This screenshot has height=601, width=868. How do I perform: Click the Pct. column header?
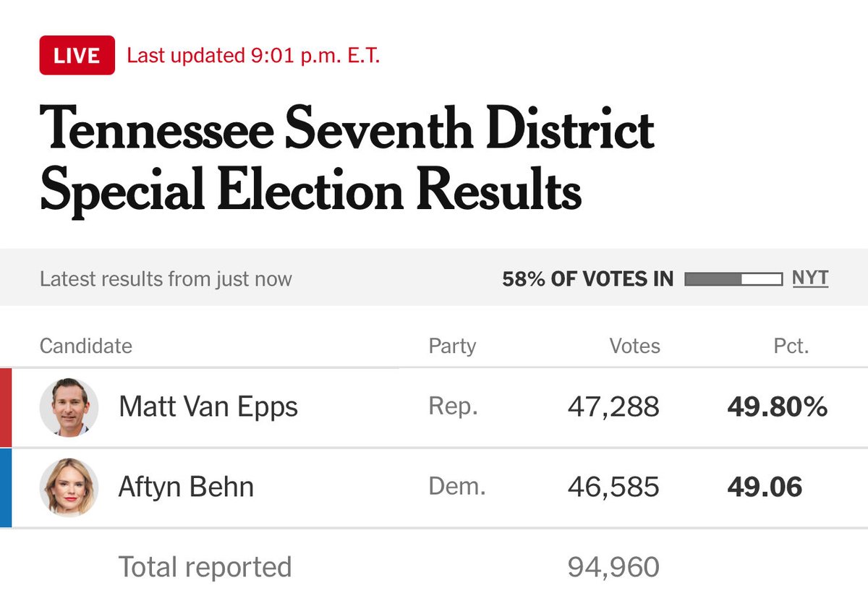[x=791, y=346]
